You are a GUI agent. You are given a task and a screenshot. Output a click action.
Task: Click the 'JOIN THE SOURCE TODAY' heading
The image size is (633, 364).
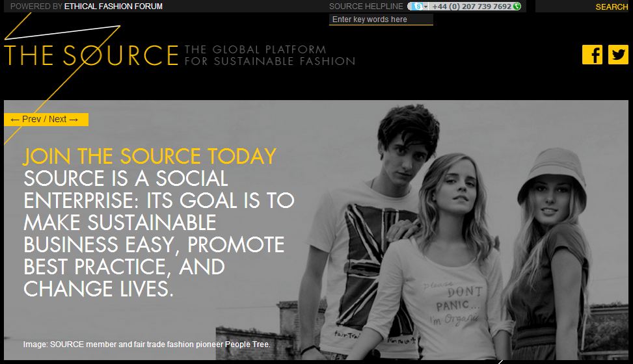150,156
